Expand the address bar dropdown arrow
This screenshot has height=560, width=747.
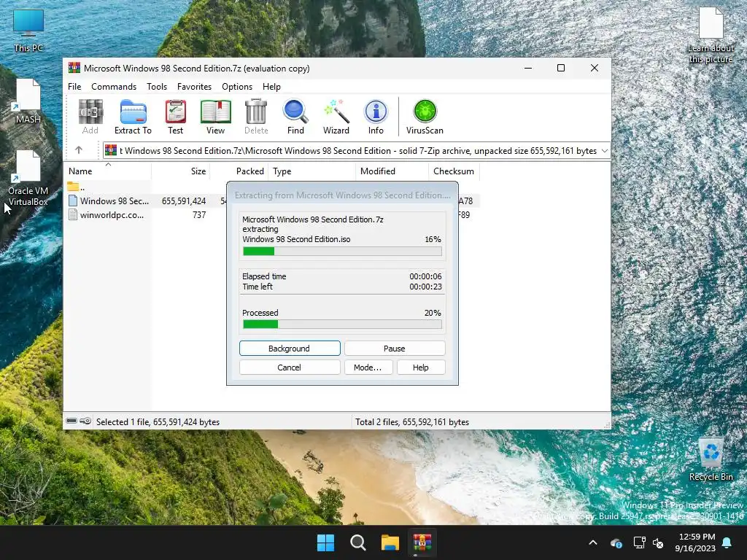pyautogui.click(x=605, y=150)
